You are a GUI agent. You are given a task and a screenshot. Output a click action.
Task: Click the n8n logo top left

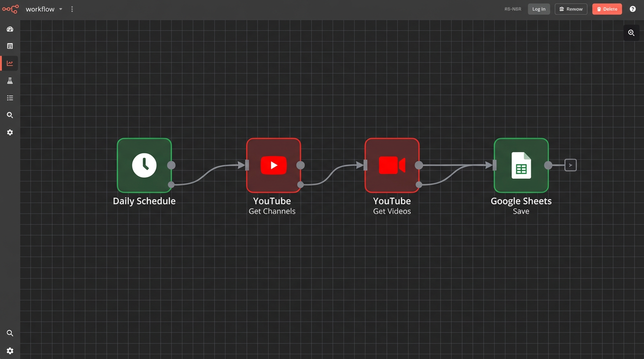coord(10,9)
